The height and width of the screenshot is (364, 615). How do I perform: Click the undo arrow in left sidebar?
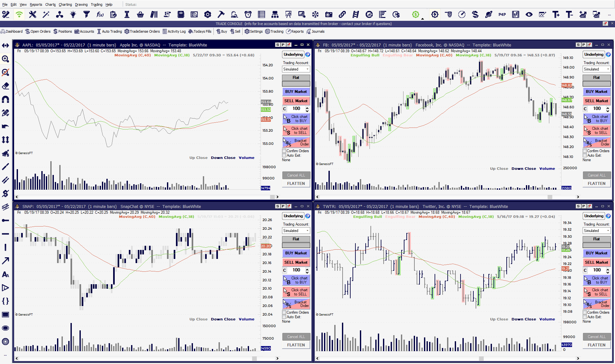pos(5,126)
